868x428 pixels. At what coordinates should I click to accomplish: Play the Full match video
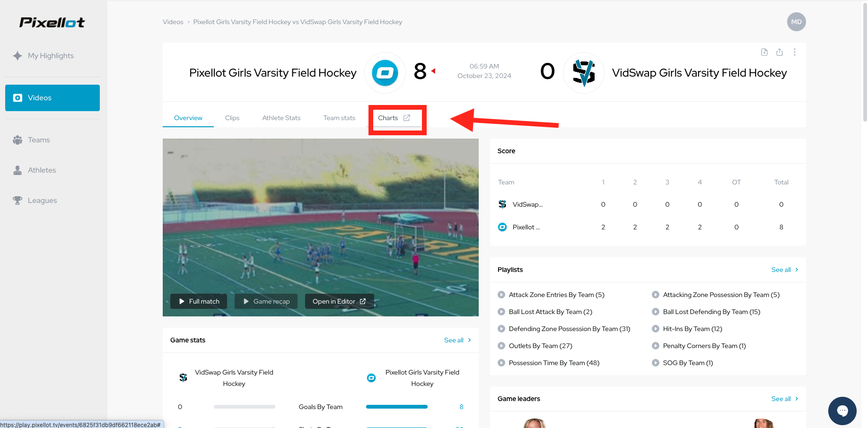[x=199, y=301]
